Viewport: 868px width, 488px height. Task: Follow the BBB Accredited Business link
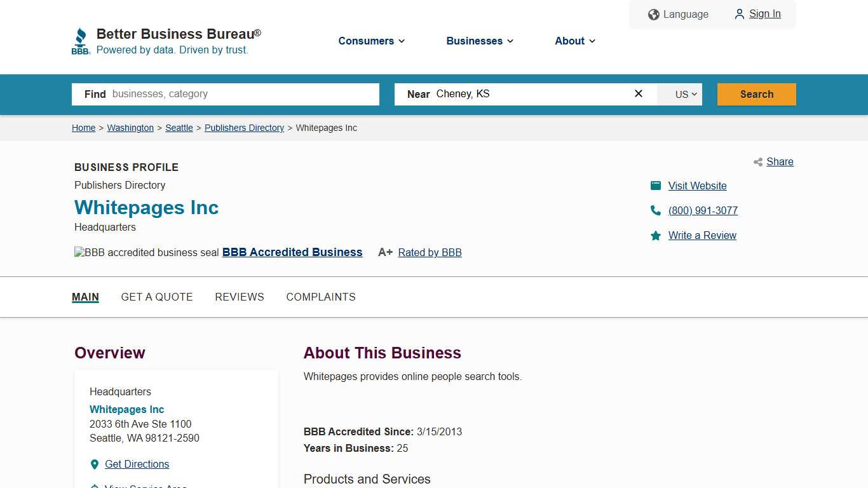tap(292, 252)
